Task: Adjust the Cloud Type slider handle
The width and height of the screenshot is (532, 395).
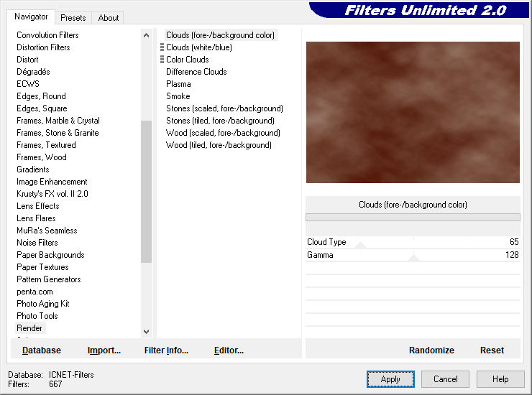Action: click(x=360, y=245)
